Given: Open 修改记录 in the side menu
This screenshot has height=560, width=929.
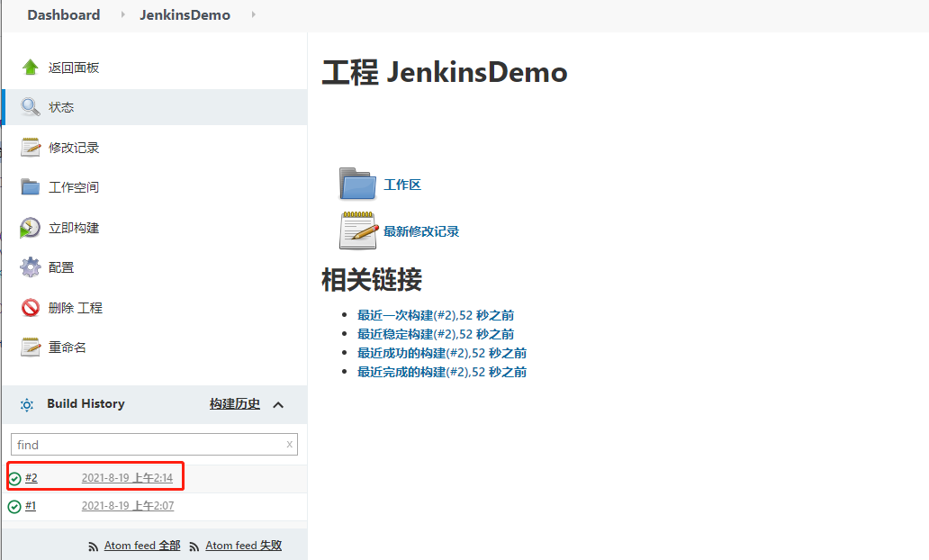Looking at the screenshot, I should (x=74, y=148).
